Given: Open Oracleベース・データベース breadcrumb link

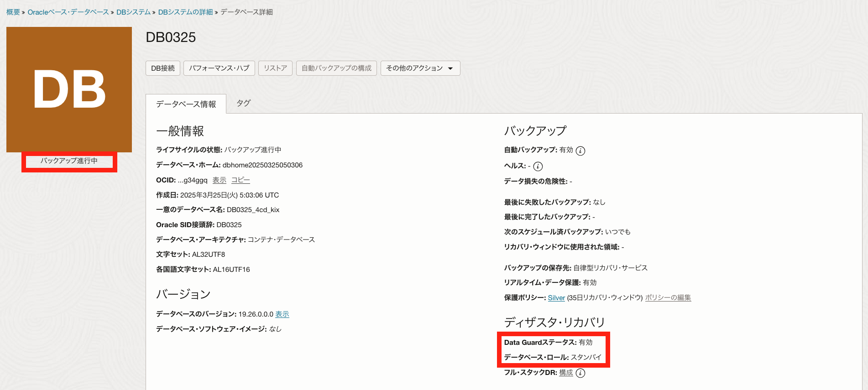Looking at the screenshot, I should [68, 12].
